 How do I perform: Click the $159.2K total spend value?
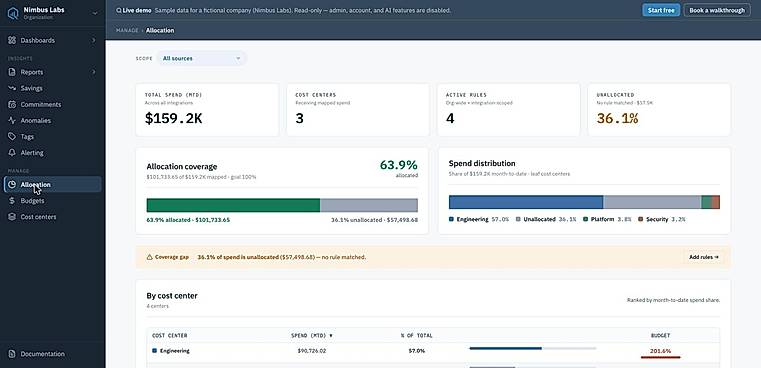173,118
